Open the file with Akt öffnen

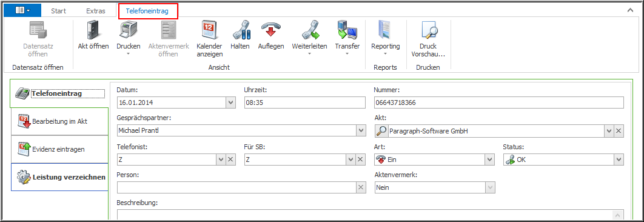point(93,36)
